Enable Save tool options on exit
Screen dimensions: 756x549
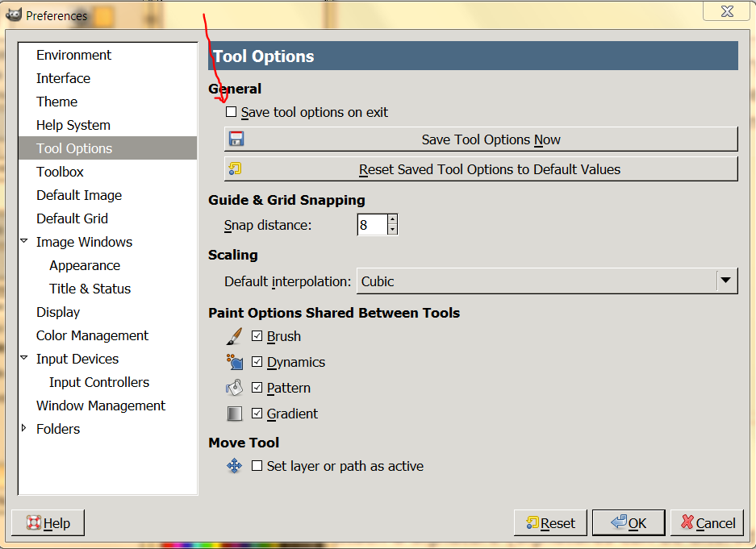[232, 112]
